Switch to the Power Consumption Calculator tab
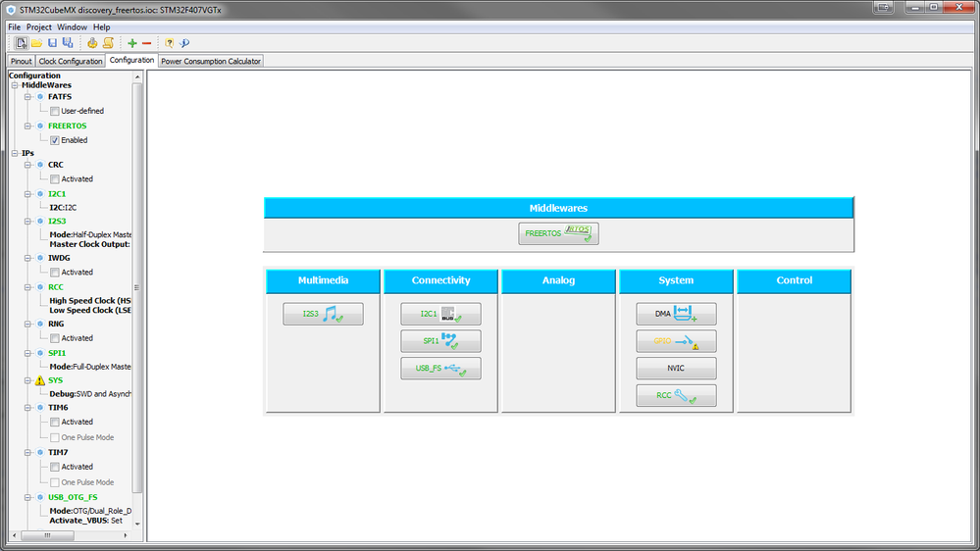The width and height of the screenshot is (980, 551). 211,61
